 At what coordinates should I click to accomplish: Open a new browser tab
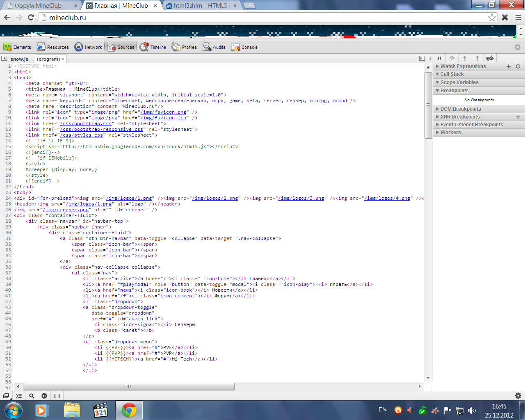coord(249,5)
